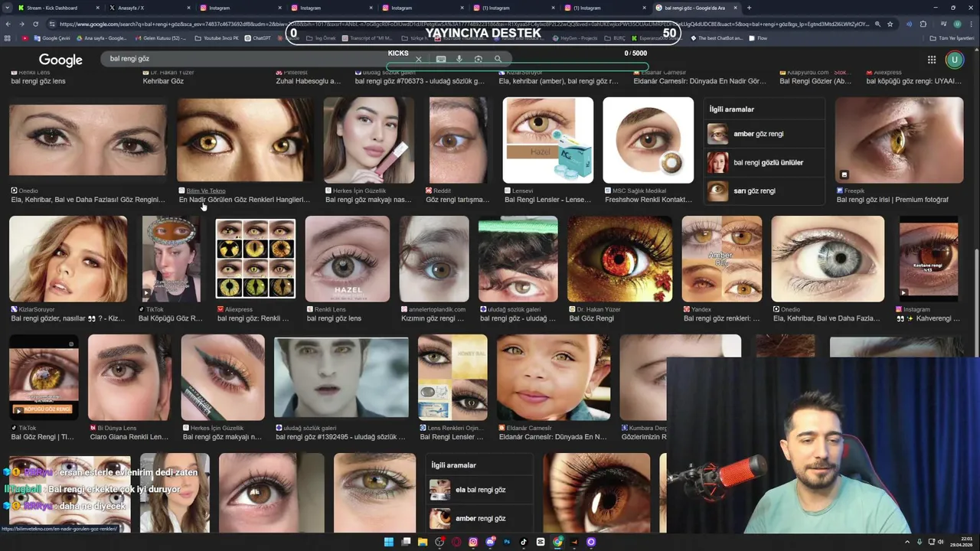Click related search ela bal rengi göz
Viewport: 980px width, 551px height.
[x=479, y=490]
